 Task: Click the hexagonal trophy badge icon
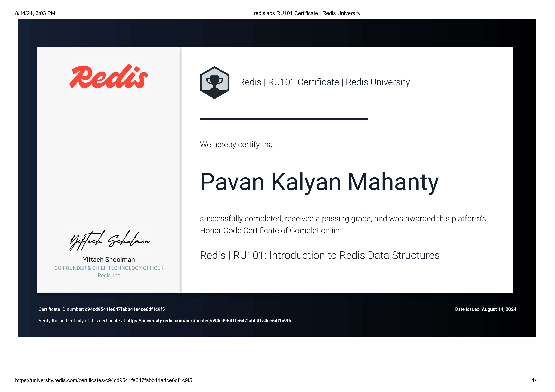pyautogui.click(x=214, y=82)
